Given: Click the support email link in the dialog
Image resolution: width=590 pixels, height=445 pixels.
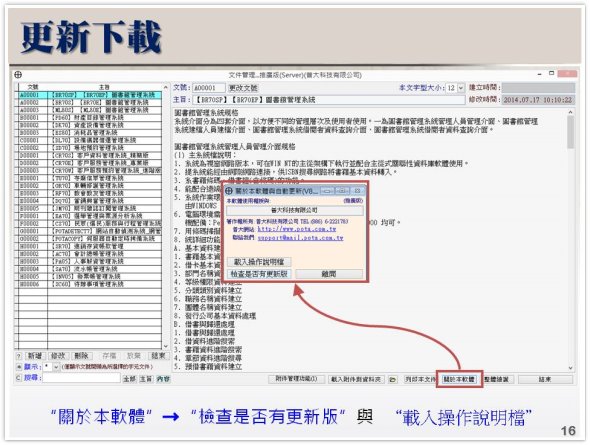Looking at the screenshot, I should 300,238.
